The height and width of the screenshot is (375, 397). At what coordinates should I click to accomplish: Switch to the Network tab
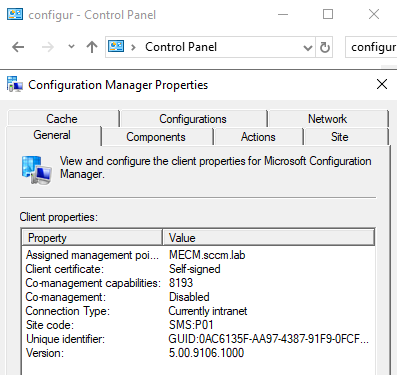(x=328, y=119)
